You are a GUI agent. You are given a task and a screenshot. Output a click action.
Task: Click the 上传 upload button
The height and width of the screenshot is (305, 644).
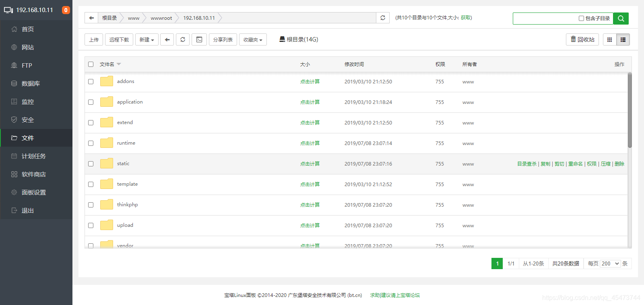pos(94,39)
